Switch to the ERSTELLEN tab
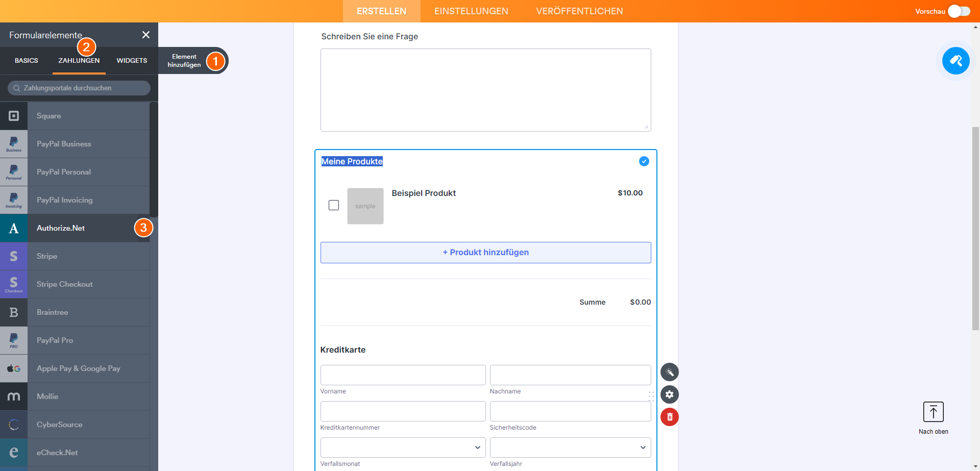This screenshot has height=471, width=980. (382, 11)
